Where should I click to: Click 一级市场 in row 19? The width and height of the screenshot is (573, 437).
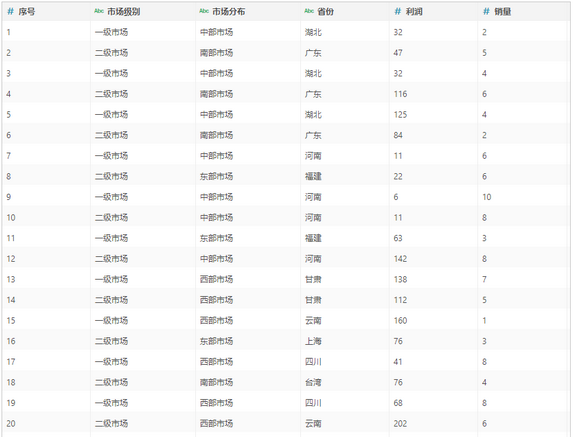pyautogui.click(x=111, y=403)
